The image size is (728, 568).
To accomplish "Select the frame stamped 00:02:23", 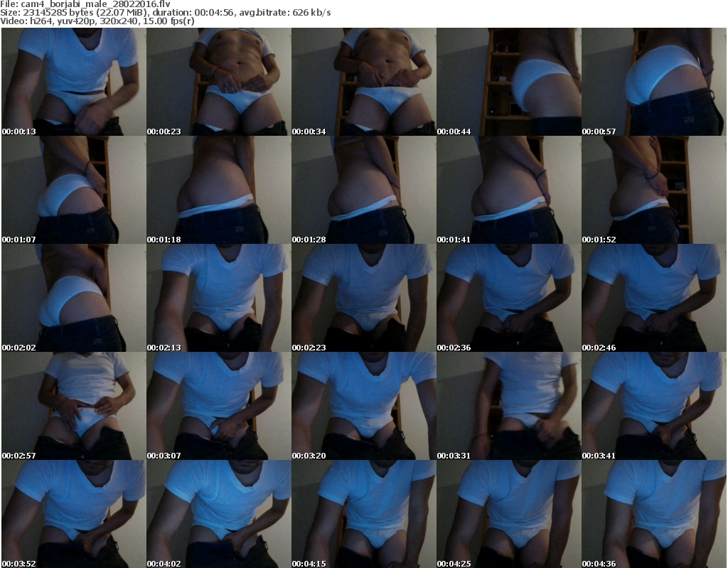I will (x=363, y=298).
